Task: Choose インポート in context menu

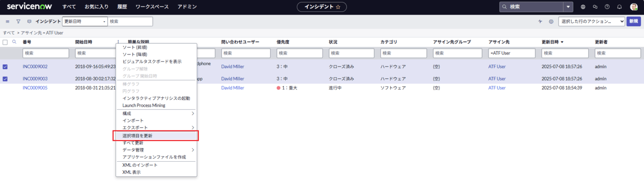Action: [x=156, y=120]
